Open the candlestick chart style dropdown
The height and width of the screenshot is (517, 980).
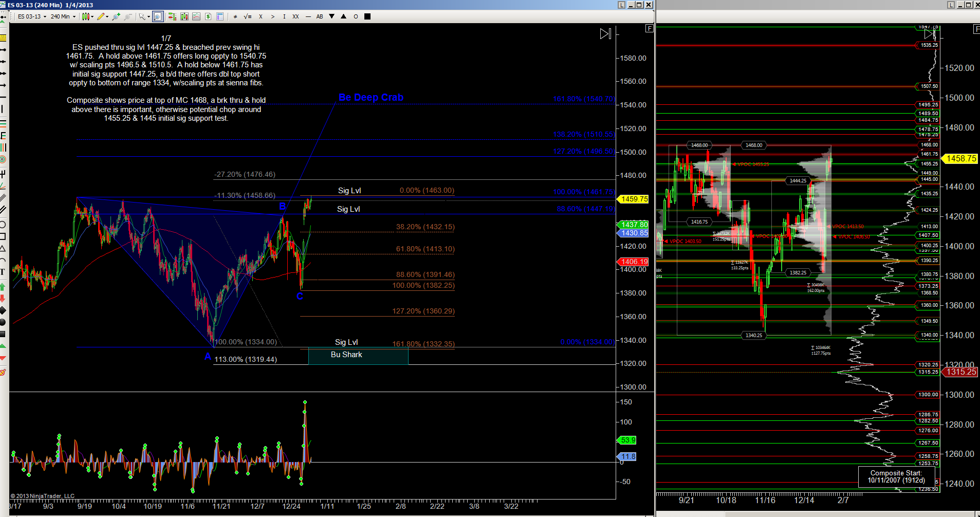point(87,16)
